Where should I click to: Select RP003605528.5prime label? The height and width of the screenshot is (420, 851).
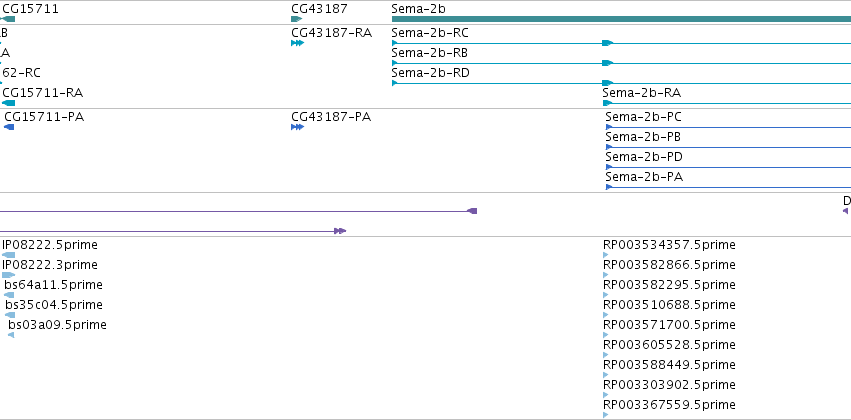point(669,345)
